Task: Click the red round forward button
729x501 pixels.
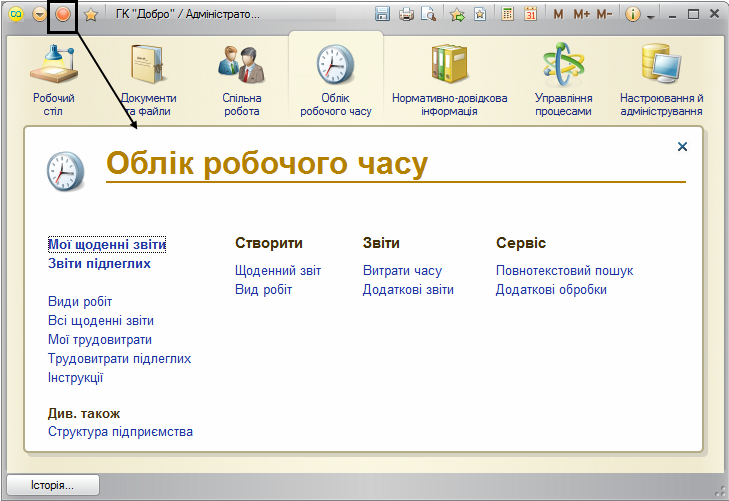Action: (x=63, y=14)
